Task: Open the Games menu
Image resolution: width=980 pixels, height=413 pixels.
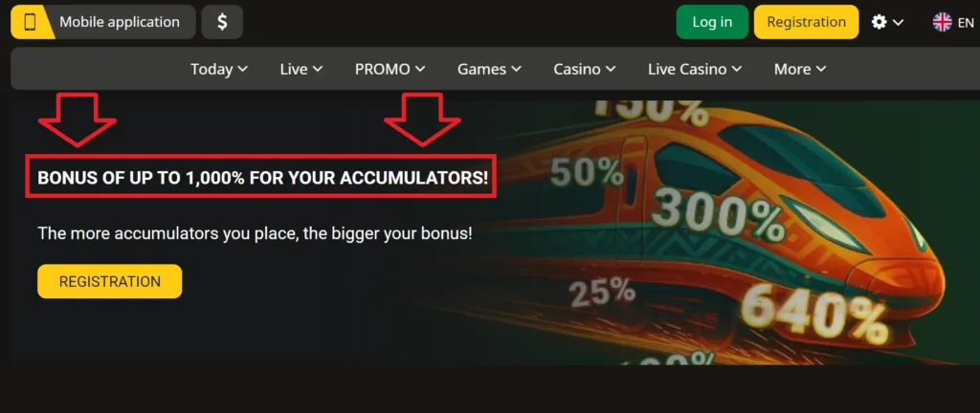Action: [x=489, y=69]
